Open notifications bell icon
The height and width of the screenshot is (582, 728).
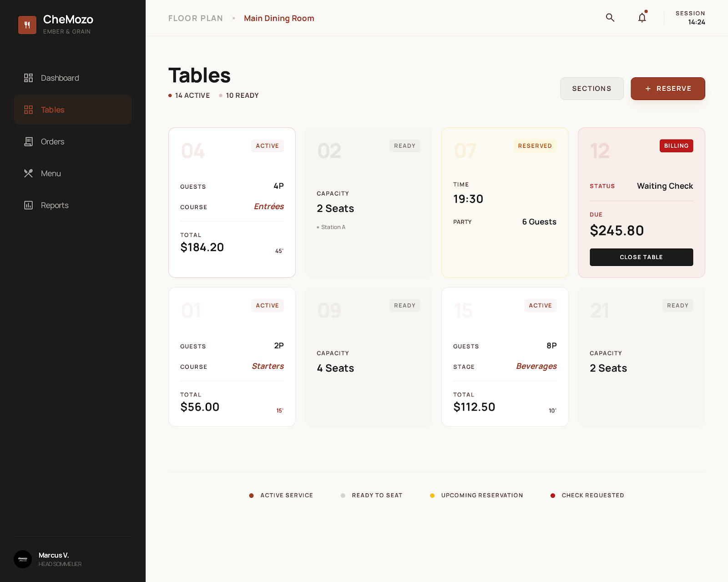642,18
